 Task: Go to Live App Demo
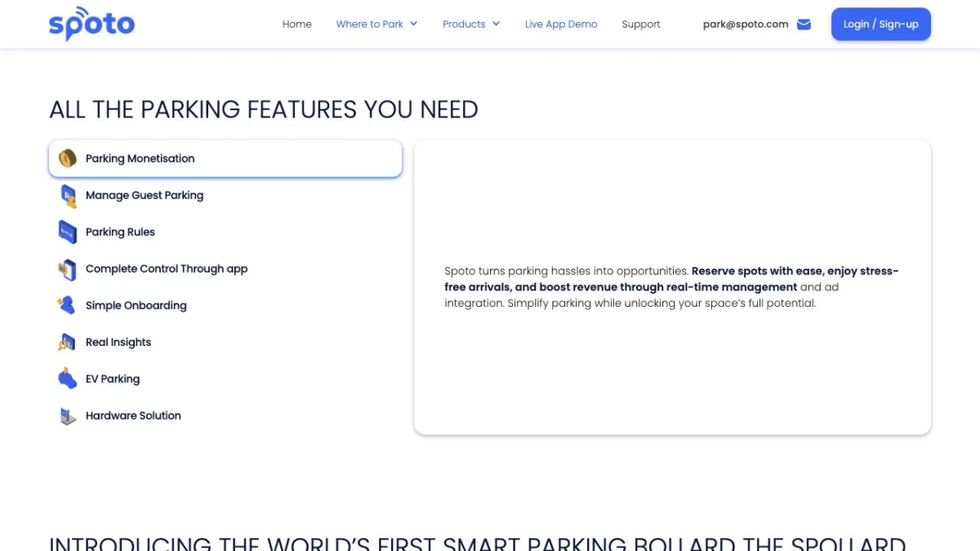click(561, 24)
